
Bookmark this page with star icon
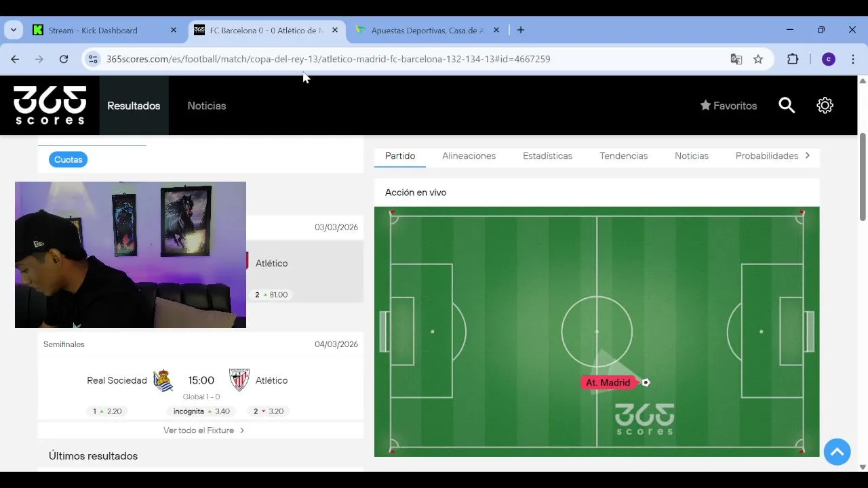pos(758,59)
